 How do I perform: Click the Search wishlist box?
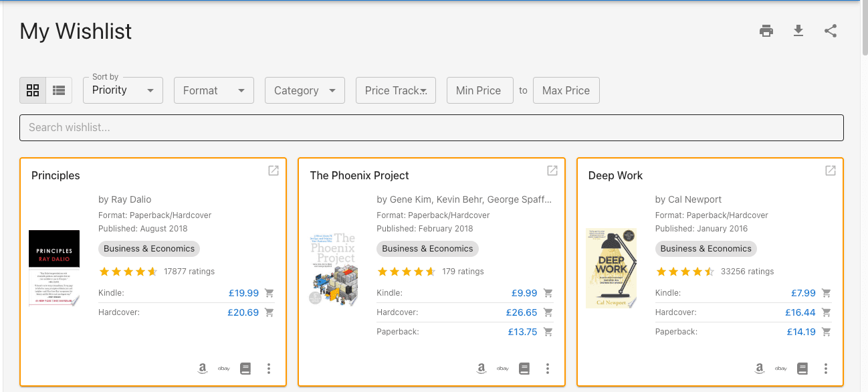[431, 127]
